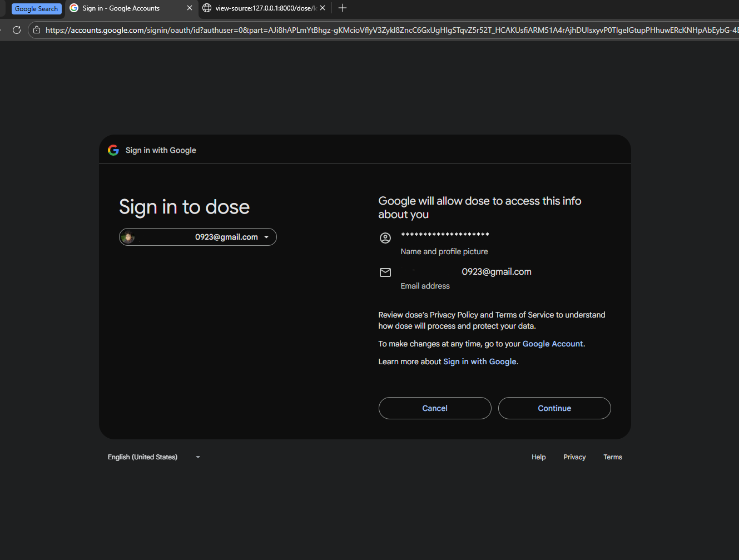Image resolution: width=739 pixels, height=560 pixels.
Task: Click the Cancel button
Action: pyautogui.click(x=434, y=408)
